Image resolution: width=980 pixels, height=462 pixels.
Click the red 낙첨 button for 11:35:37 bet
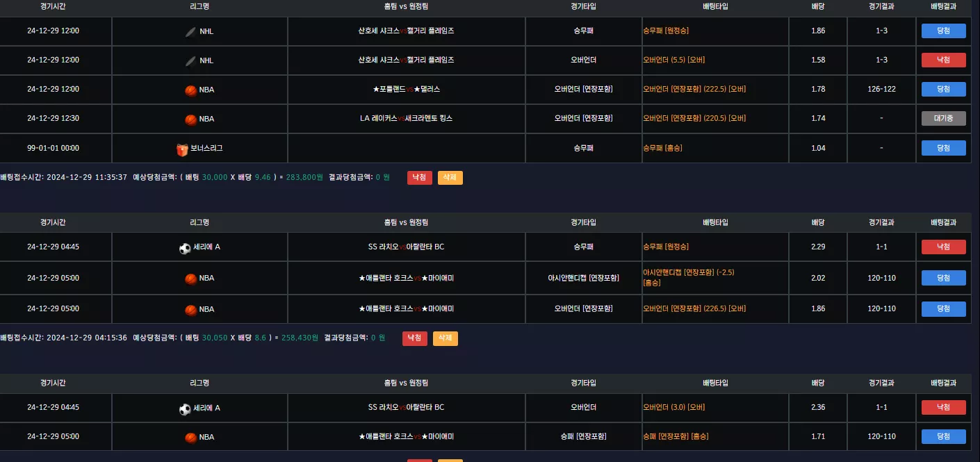tap(420, 178)
